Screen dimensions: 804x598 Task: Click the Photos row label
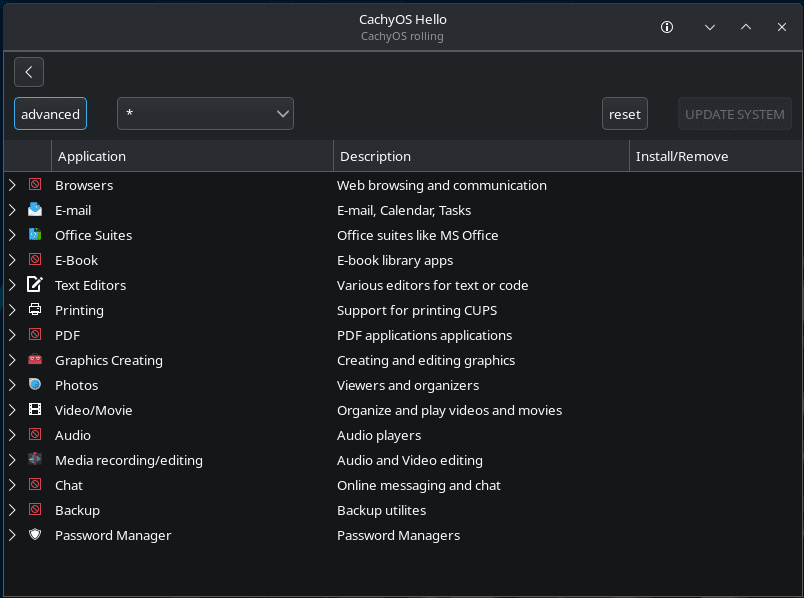tap(76, 385)
